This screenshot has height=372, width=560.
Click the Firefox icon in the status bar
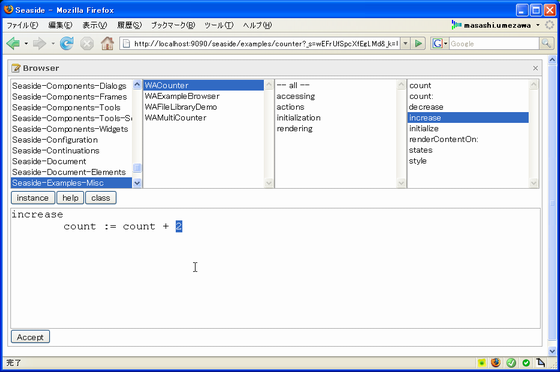[496, 363]
